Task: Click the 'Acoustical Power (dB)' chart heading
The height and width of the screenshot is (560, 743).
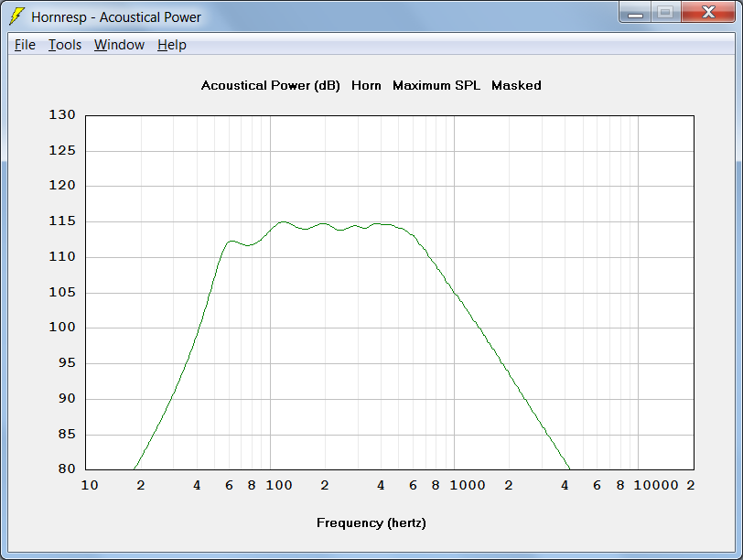Action: [x=271, y=86]
